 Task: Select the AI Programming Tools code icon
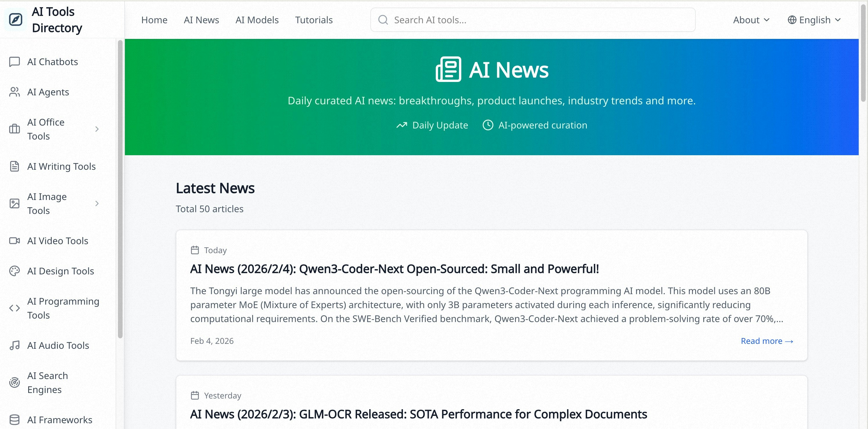[14, 308]
